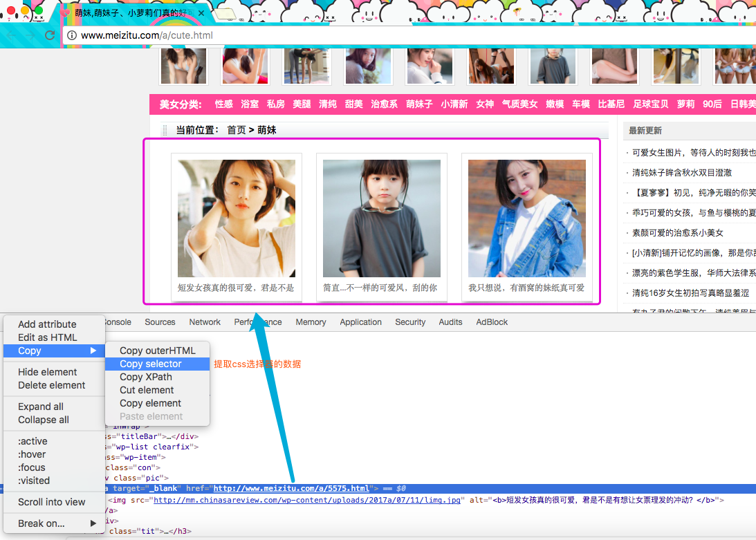The image size is (756, 540).
Task: Select Edit as HTML from the context menu
Action: click(47, 337)
